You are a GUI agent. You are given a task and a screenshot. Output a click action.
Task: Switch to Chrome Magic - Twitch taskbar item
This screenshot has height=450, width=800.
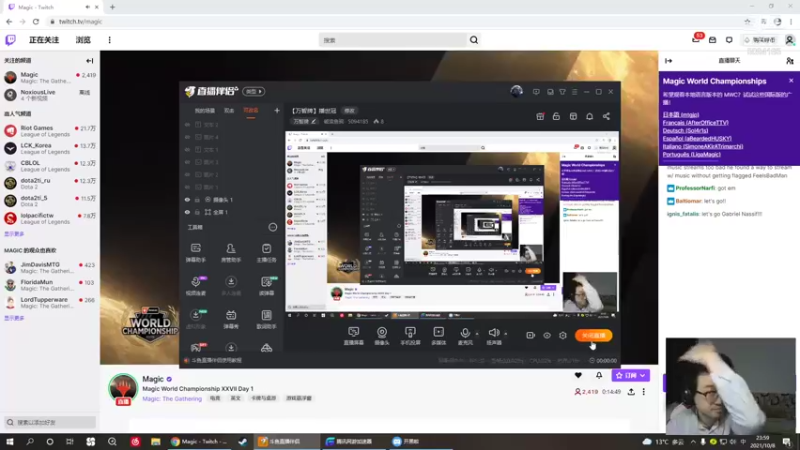click(x=199, y=441)
